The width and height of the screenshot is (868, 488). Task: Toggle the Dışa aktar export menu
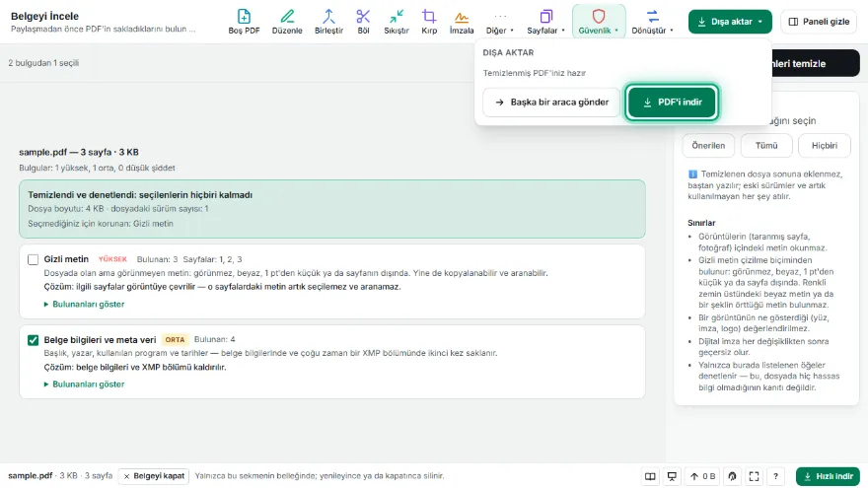click(x=730, y=22)
